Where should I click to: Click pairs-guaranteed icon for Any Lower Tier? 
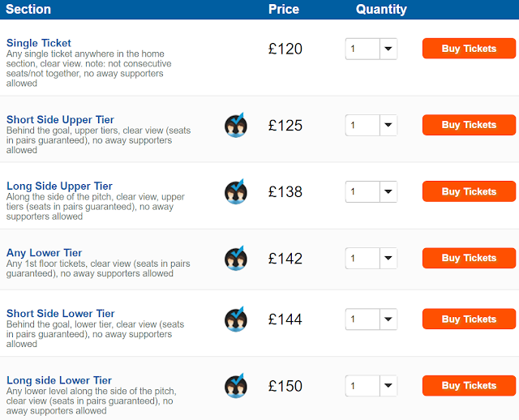[x=236, y=258]
